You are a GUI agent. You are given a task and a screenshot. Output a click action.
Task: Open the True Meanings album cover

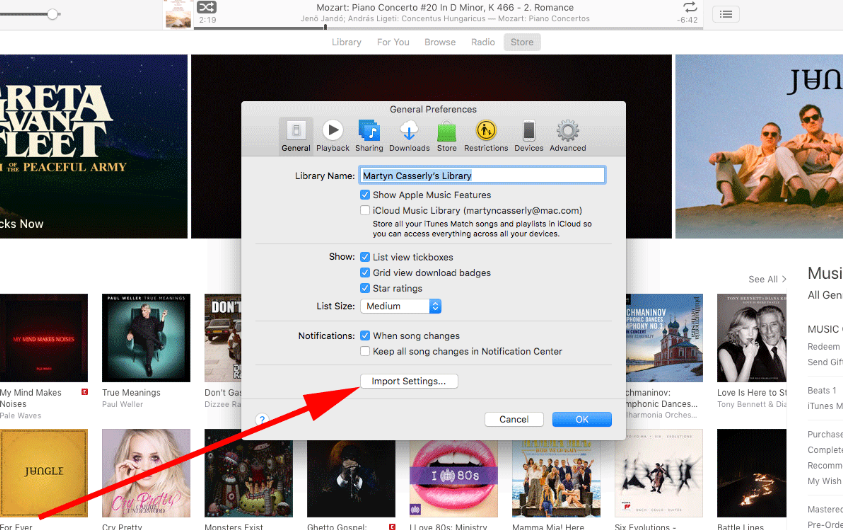pos(146,338)
